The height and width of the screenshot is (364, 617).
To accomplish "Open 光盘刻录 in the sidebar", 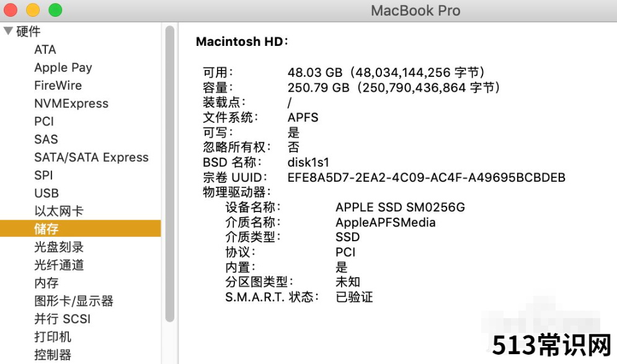I will click(59, 247).
